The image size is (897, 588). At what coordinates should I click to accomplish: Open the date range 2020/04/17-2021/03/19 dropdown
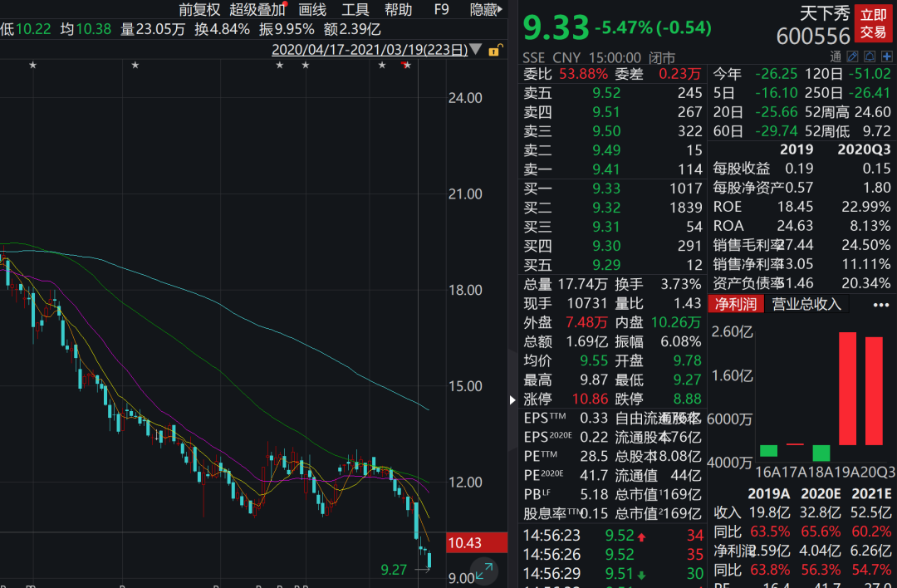coord(376,50)
